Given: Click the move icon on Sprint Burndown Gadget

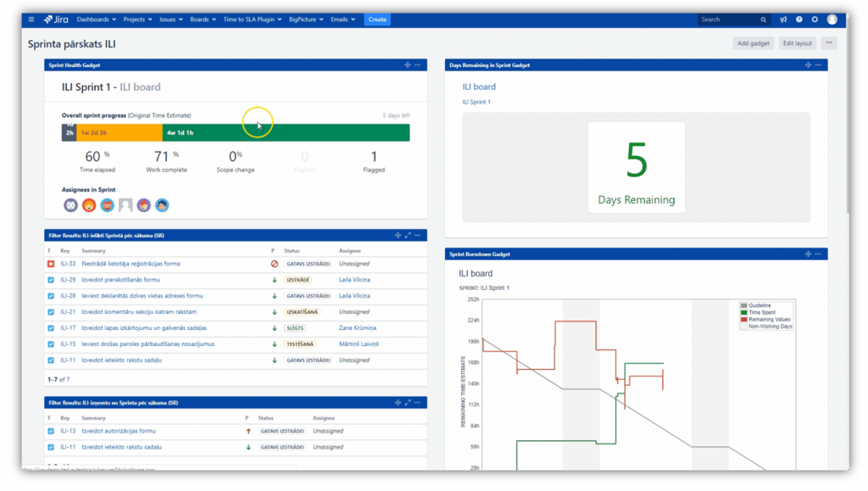Looking at the screenshot, I should point(808,254).
